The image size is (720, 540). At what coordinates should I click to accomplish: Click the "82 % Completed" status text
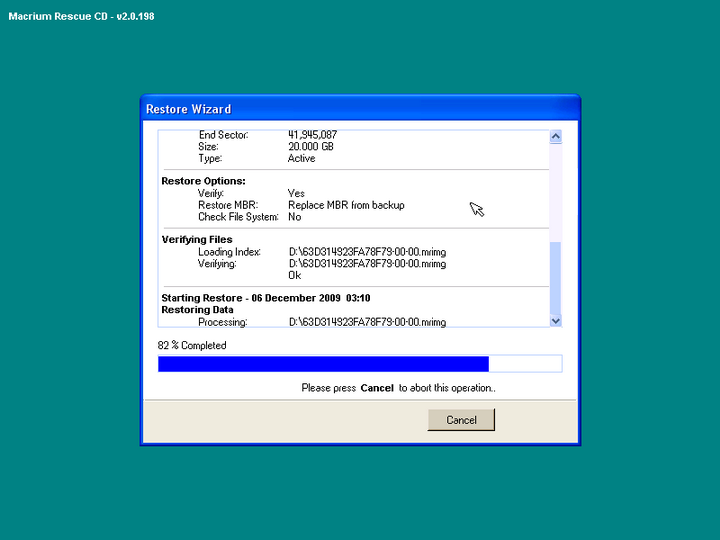click(192, 345)
